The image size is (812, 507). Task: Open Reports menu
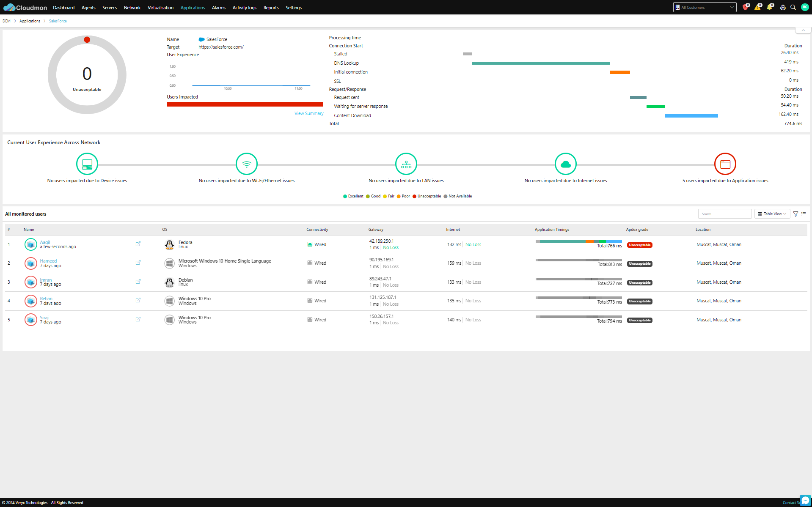click(x=271, y=8)
